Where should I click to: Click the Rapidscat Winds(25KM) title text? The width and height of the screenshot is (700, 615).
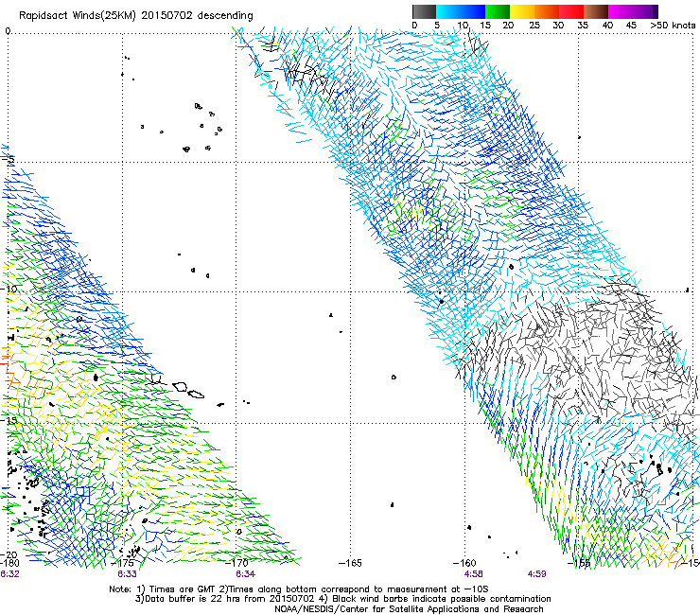[77, 15]
